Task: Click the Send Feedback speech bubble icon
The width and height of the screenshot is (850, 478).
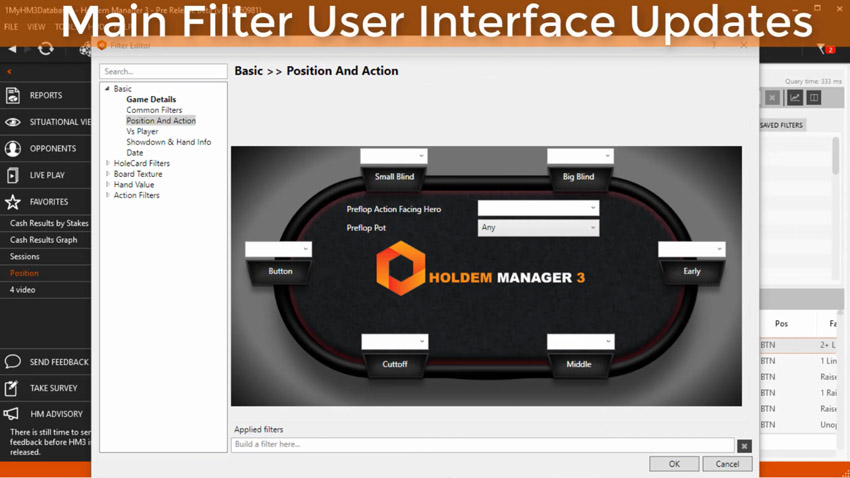Action: point(12,361)
